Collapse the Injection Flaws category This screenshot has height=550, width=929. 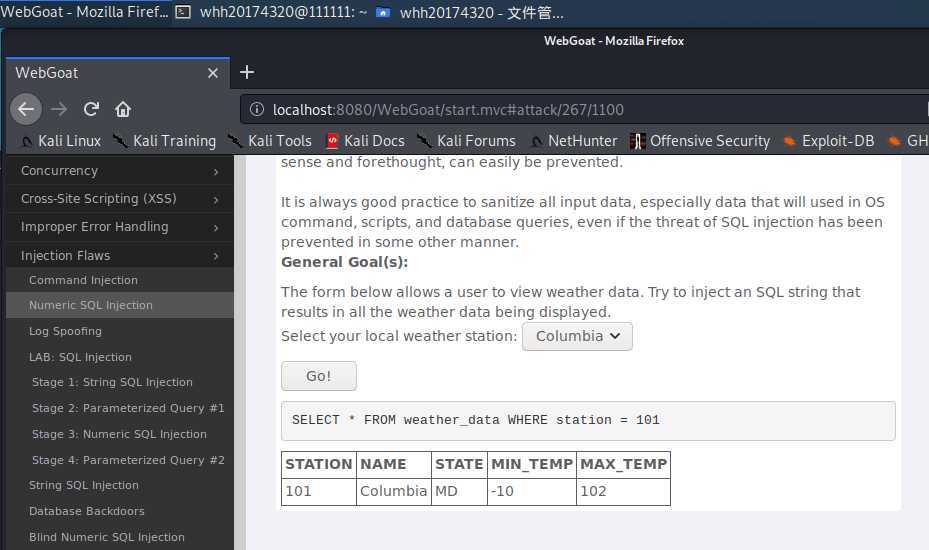pyautogui.click(x=119, y=256)
